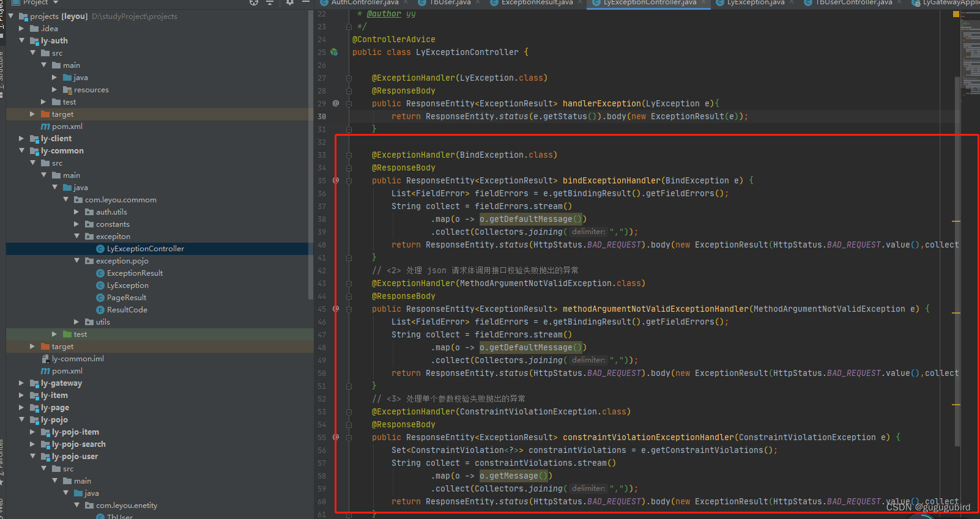The image size is (980, 519).
Task: Select ly-pojo-user module
Action: (75, 457)
